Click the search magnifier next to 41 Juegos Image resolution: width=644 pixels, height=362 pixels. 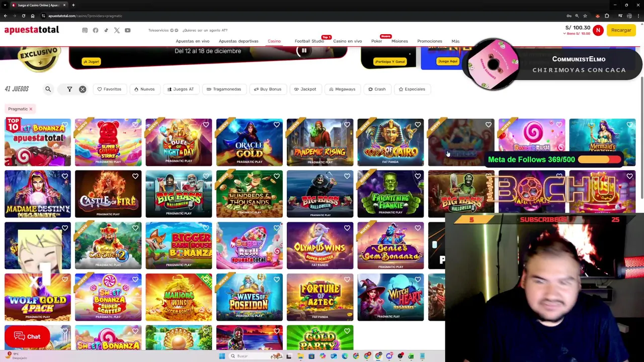48,89
